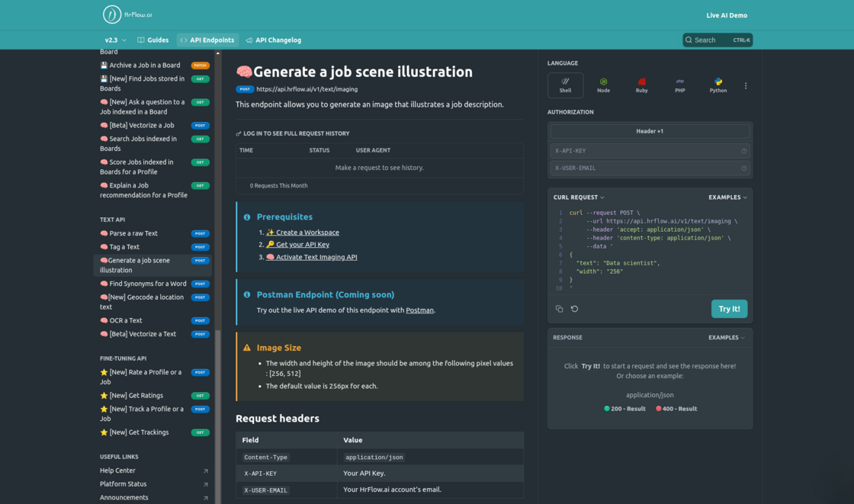Open more languages via the three-dot icon
Screen dimensions: 854x504
[x=746, y=85]
